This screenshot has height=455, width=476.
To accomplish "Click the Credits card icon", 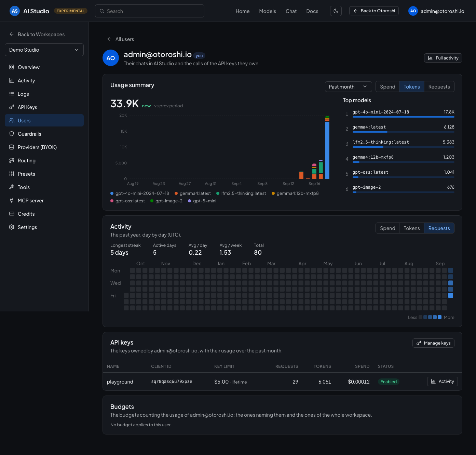I will (12, 214).
